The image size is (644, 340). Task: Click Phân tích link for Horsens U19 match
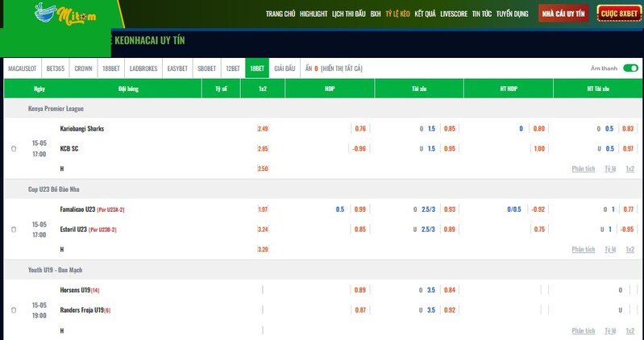[x=584, y=330]
